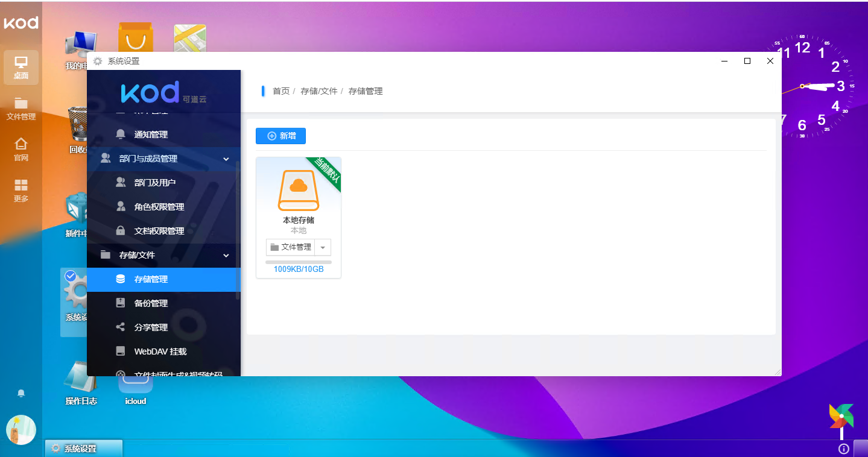
Task: Click 存储管理 in the breadcrumb
Action: point(366,91)
